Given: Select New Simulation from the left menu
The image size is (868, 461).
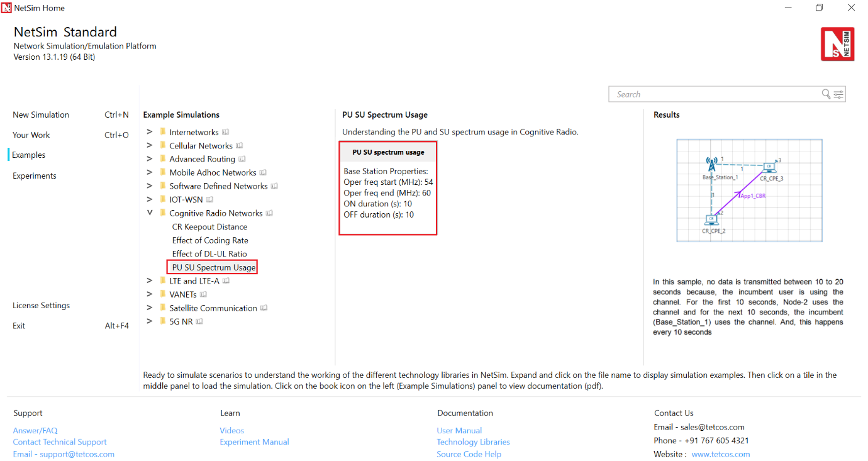Looking at the screenshot, I should [x=41, y=114].
